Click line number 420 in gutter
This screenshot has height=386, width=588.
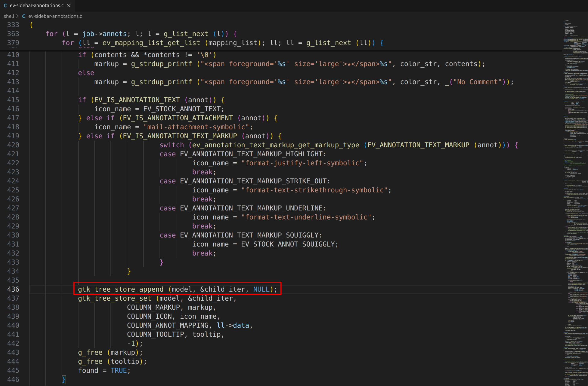(x=13, y=145)
